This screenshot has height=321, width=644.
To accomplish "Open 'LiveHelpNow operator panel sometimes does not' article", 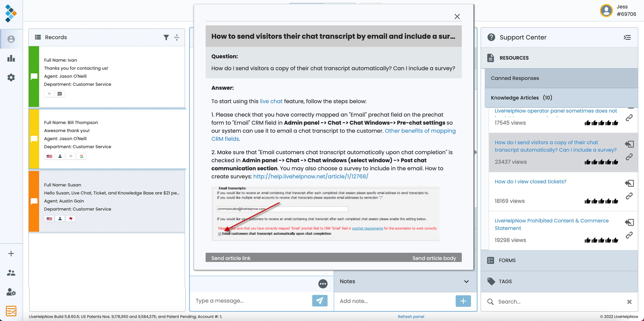I will [556, 111].
